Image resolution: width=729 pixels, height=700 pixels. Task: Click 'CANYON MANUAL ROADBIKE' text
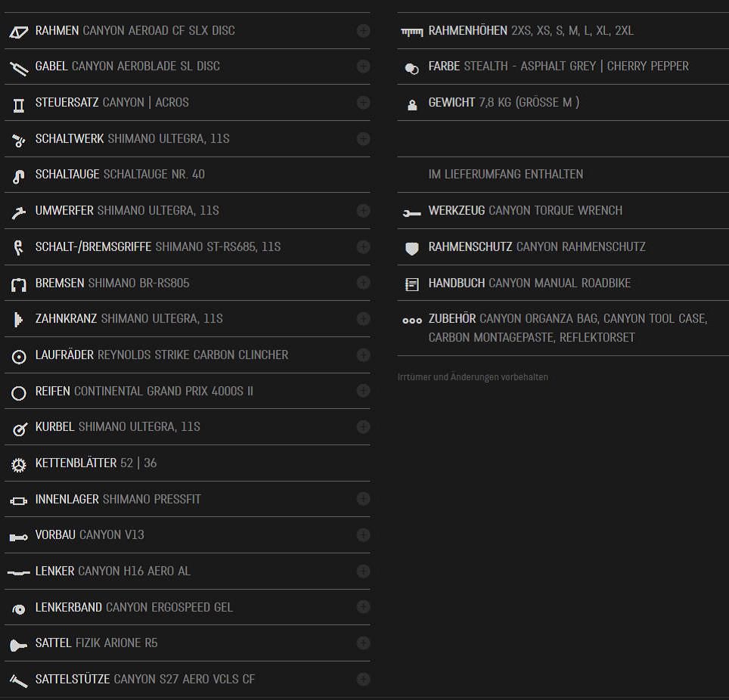click(560, 283)
